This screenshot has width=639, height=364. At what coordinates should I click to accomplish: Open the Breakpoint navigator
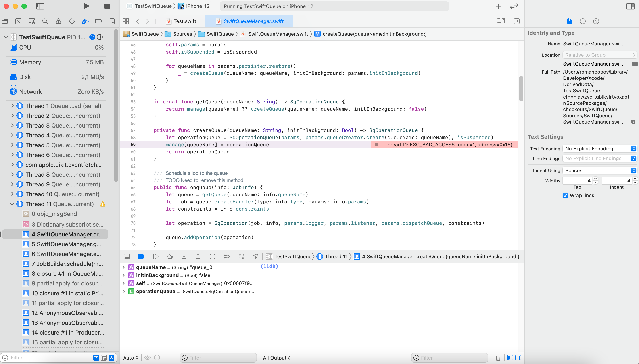coord(72,21)
